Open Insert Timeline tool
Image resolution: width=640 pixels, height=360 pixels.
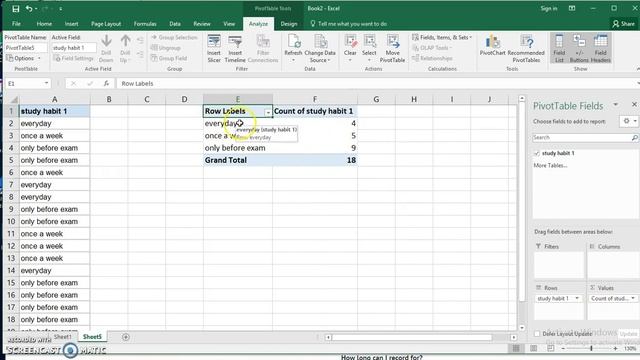pyautogui.click(x=235, y=49)
